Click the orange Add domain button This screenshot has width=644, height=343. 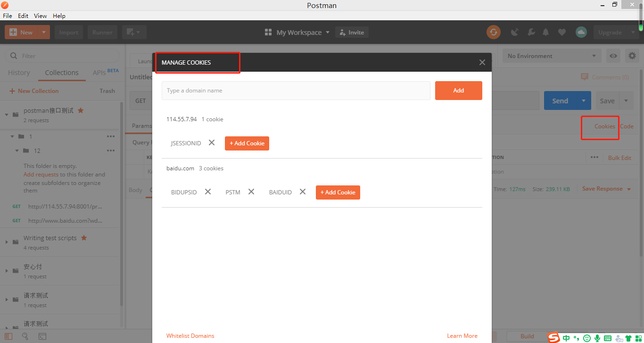[459, 90]
